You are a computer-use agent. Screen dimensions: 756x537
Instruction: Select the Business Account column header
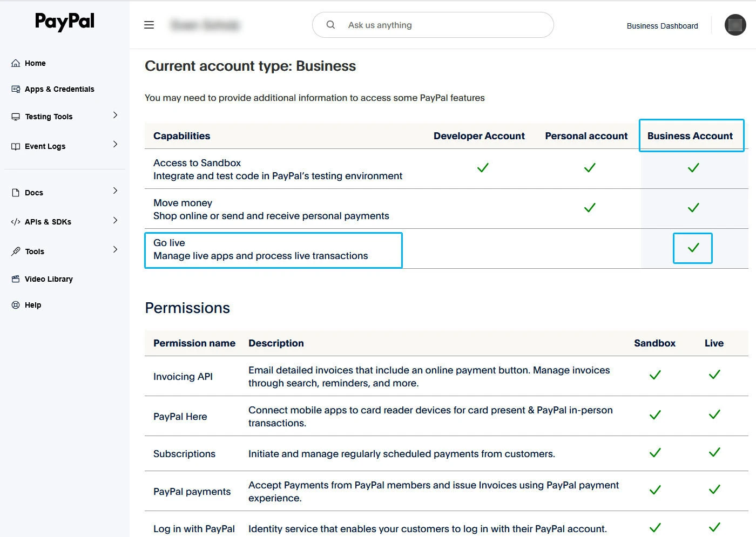pyautogui.click(x=690, y=136)
